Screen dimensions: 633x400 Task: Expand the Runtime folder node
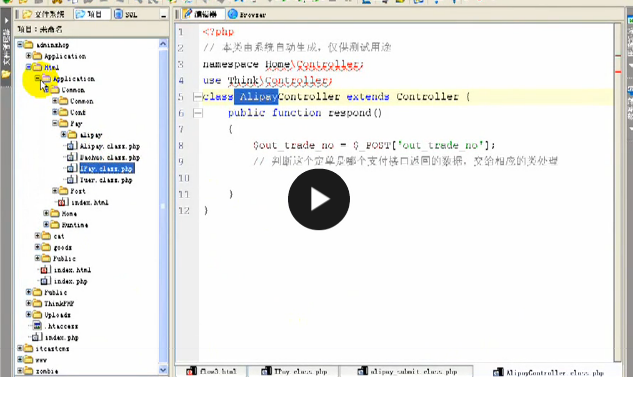click(x=46, y=224)
